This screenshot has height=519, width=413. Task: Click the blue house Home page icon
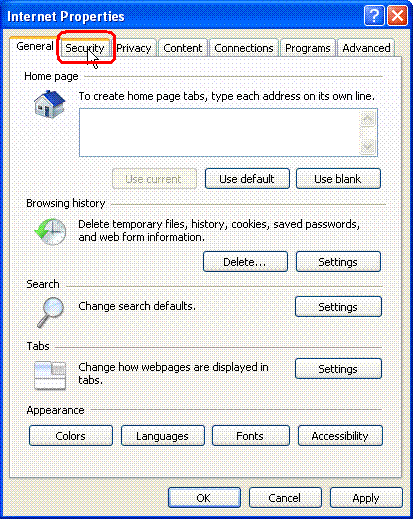click(50, 104)
